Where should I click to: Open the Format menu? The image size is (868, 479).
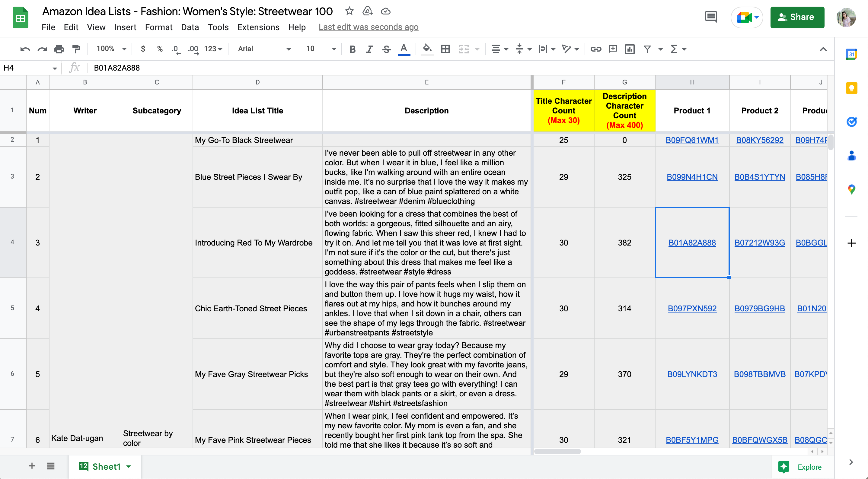click(159, 27)
